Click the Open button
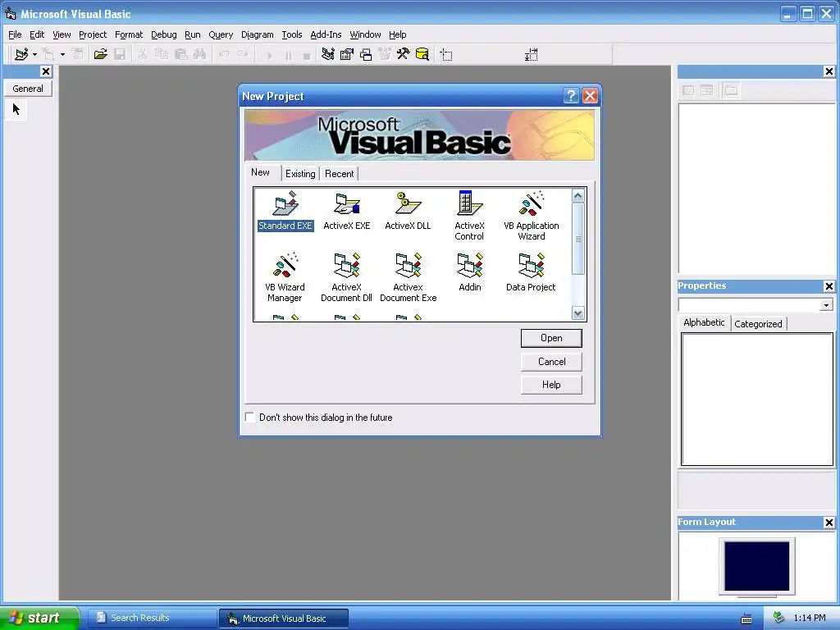Viewport: 840px width, 630px height. pyautogui.click(x=551, y=338)
